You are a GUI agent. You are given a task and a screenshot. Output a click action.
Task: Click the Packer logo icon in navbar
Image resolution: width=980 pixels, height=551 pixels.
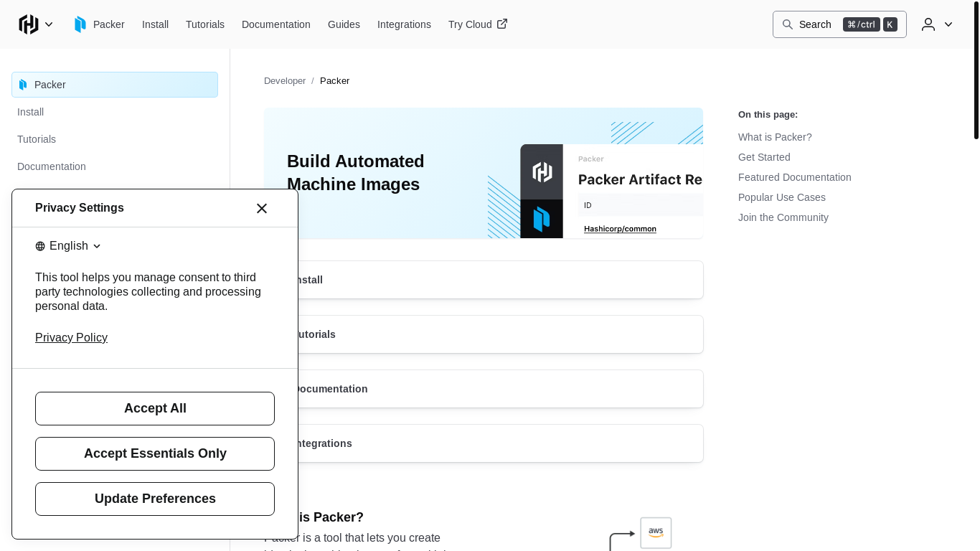pos(80,24)
